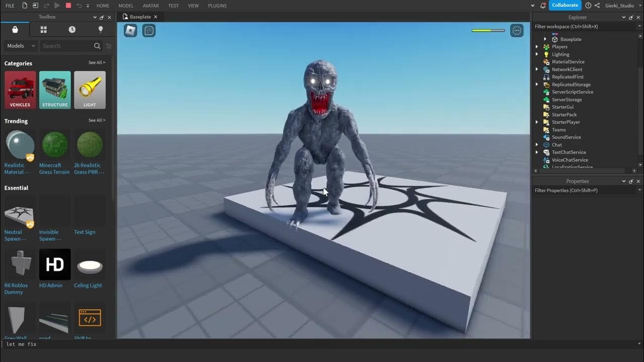The image size is (644, 362).
Task: Undock the Toolbox panel
Action: pyautogui.click(x=102, y=17)
